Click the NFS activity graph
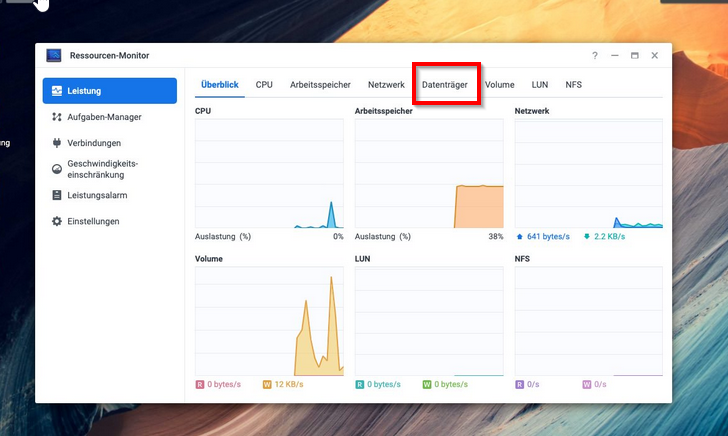This screenshot has height=436, width=728. 589,321
